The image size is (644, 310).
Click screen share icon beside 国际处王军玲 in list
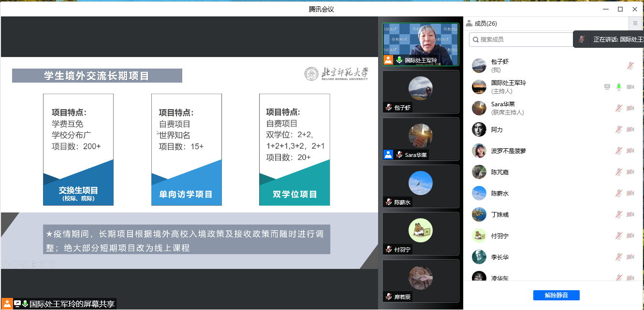point(607,87)
